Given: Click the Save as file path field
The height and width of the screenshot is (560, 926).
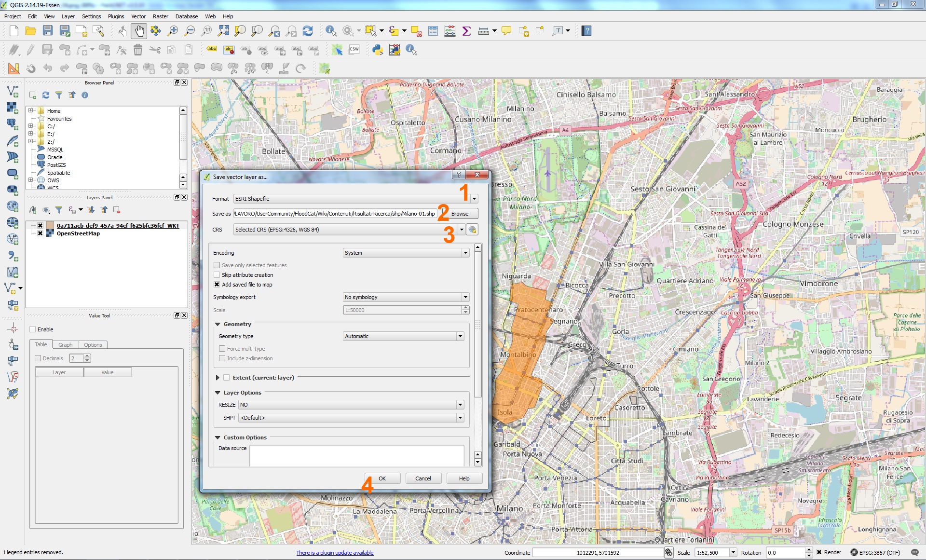Looking at the screenshot, I should coord(335,214).
